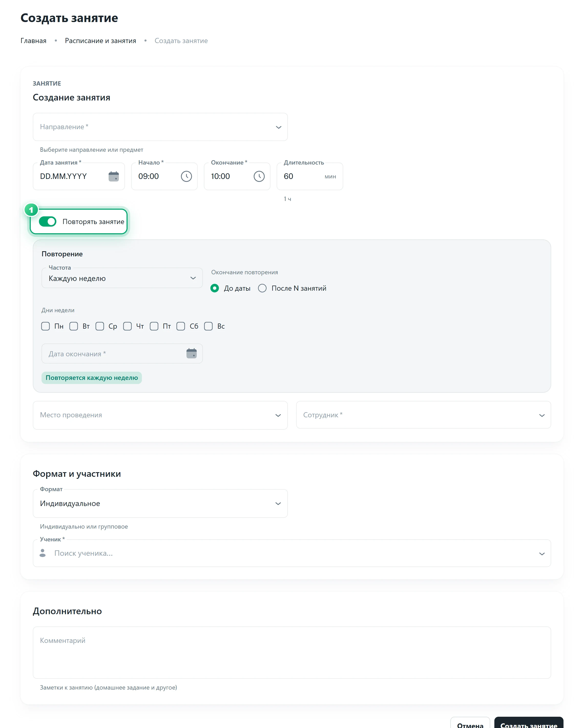Check the Чт weekday checkbox
This screenshot has width=584, height=728.
127,326
